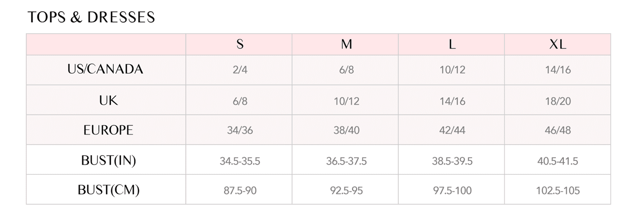The height and width of the screenshot is (223, 644).
Task: Click Europe size 34/36 cell
Action: (x=240, y=130)
